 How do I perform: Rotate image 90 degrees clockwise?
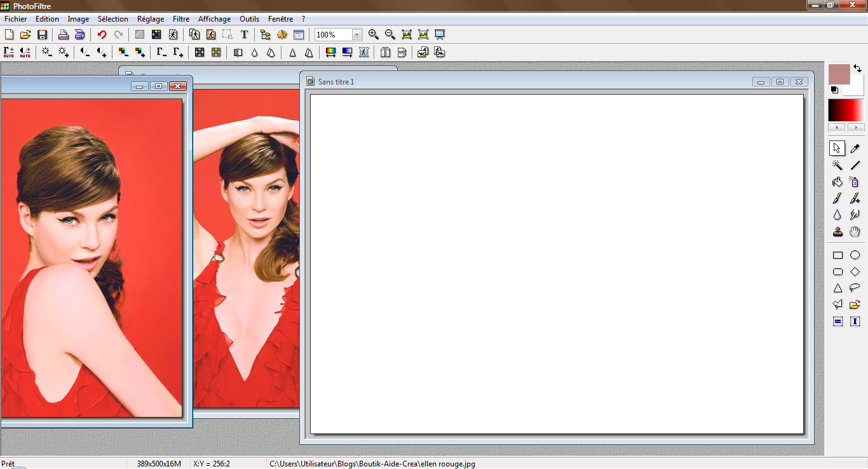[x=440, y=52]
